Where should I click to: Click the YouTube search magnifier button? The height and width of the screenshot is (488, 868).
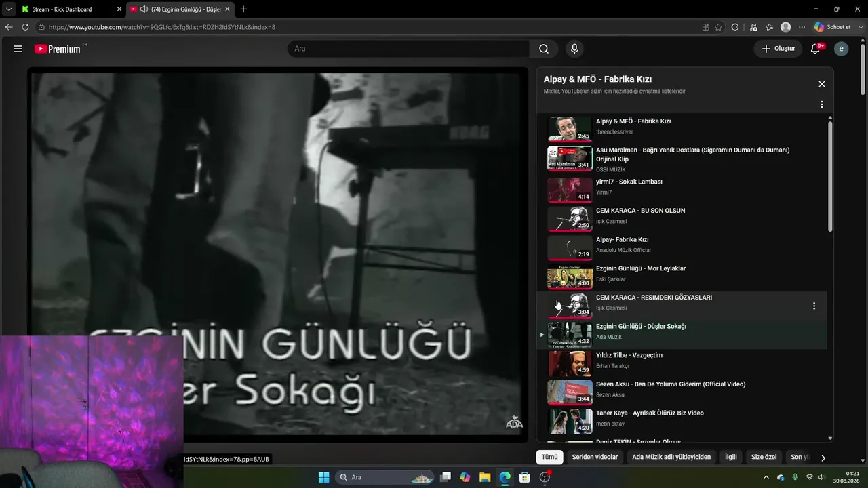pyautogui.click(x=544, y=49)
